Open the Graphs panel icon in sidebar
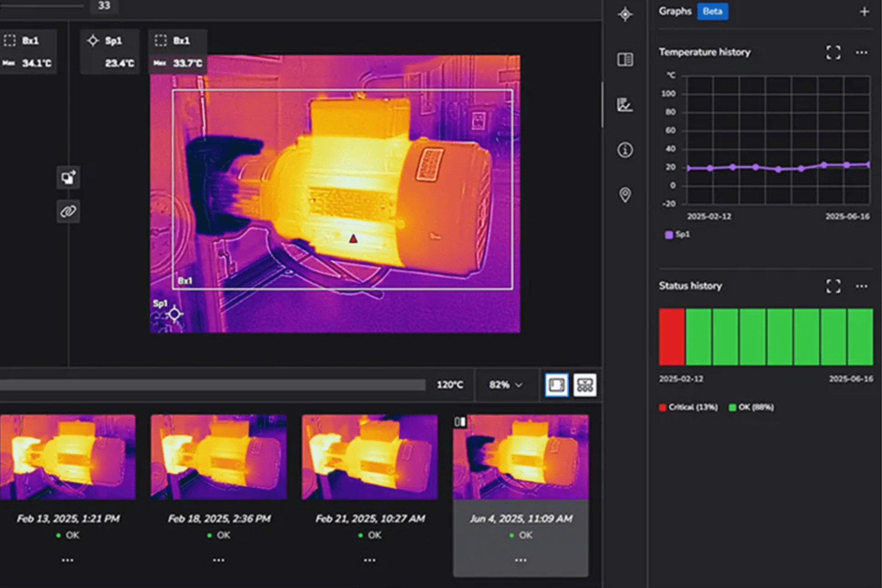 tap(625, 104)
